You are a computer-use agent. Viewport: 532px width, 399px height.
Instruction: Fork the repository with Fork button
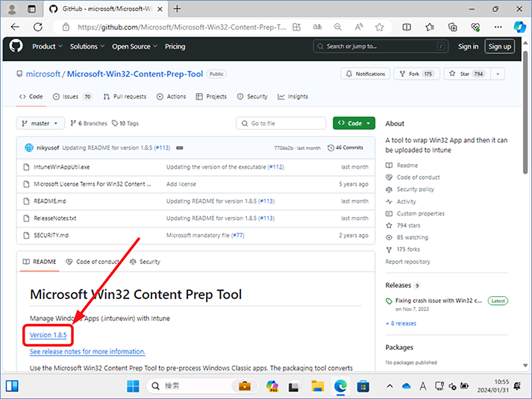click(416, 74)
